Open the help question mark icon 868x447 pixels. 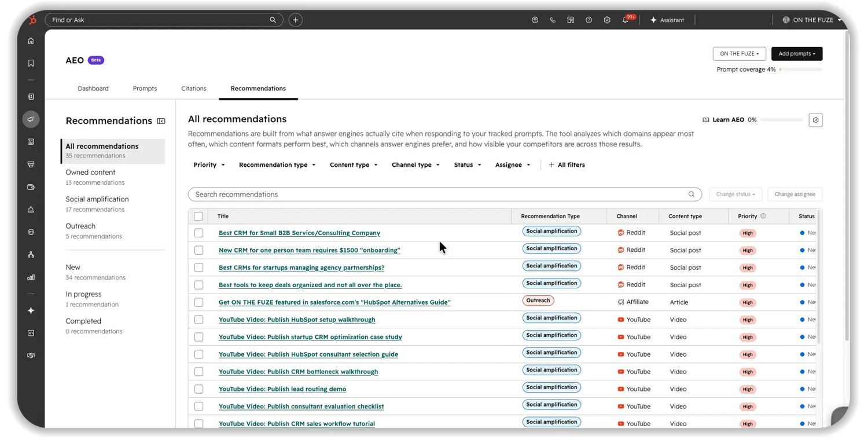tap(589, 20)
